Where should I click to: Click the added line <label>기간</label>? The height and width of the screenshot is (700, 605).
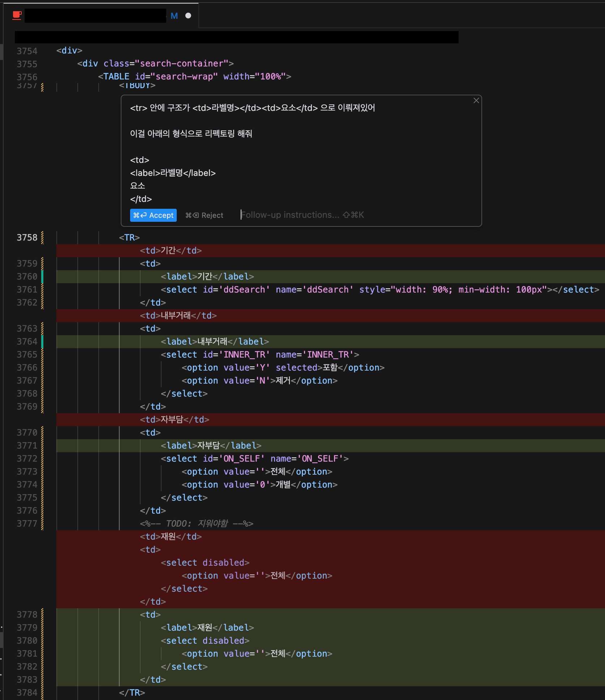coord(207,277)
